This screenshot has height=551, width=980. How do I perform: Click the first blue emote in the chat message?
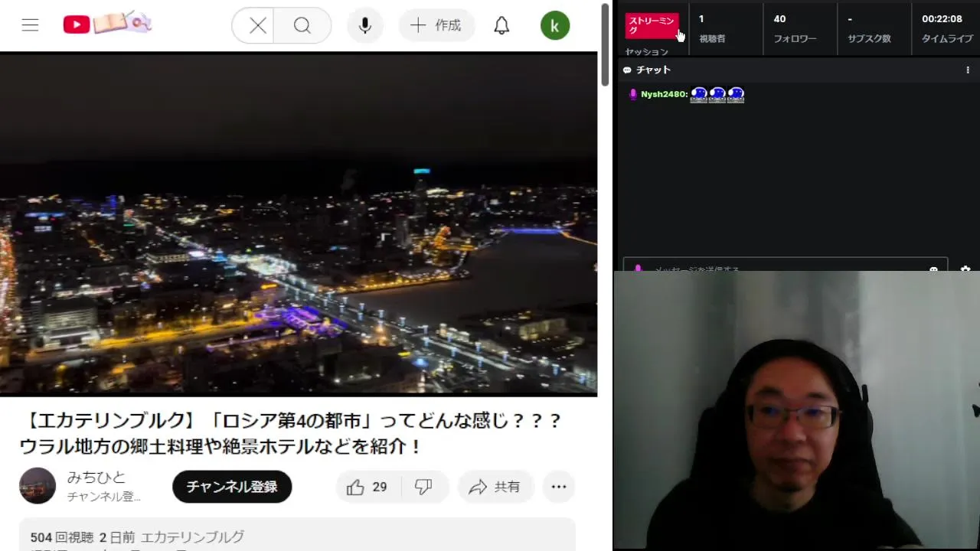[x=699, y=95]
